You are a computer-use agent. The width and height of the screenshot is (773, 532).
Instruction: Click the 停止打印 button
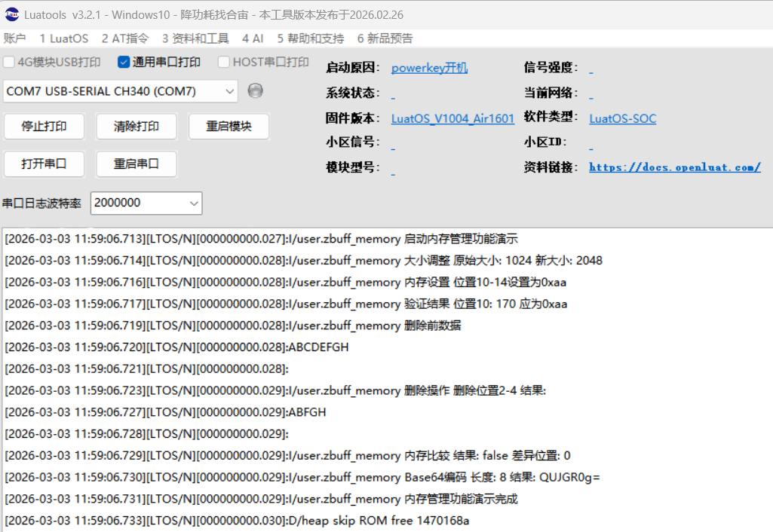(44, 127)
